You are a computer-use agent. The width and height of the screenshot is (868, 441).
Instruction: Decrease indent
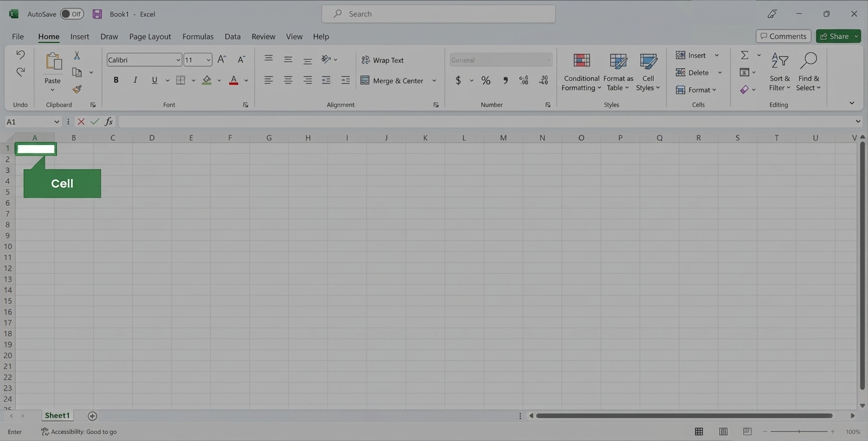pyautogui.click(x=326, y=80)
